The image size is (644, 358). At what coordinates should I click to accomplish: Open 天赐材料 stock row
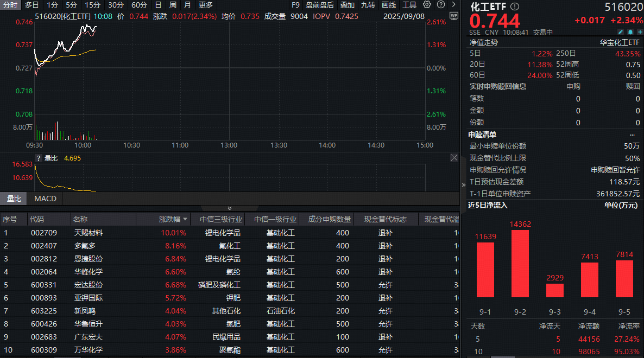tap(89, 233)
